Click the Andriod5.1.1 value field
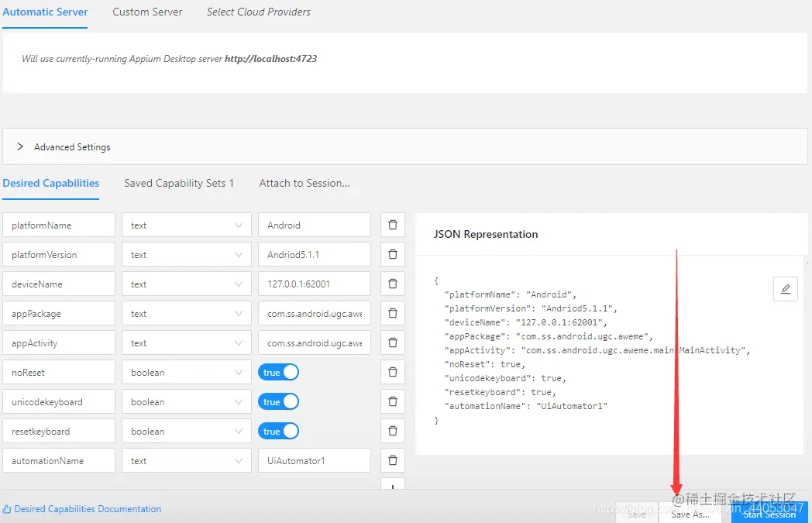 (x=315, y=254)
